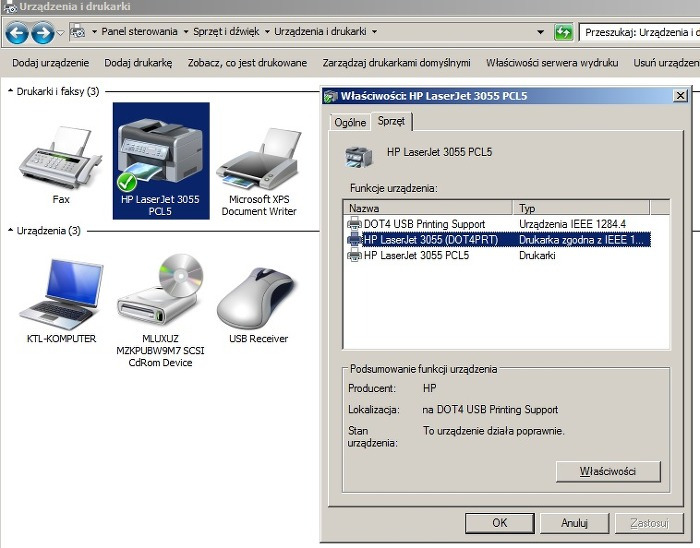Image resolution: width=700 pixels, height=548 pixels.
Task: Select the KTL-KOMPUTER laptop icon
Action: (61, 294)
